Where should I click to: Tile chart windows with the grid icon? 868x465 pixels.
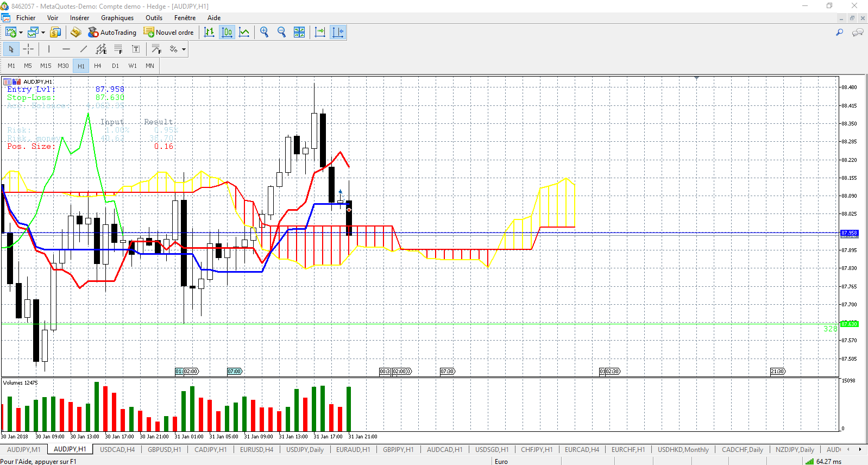point(299,33)
